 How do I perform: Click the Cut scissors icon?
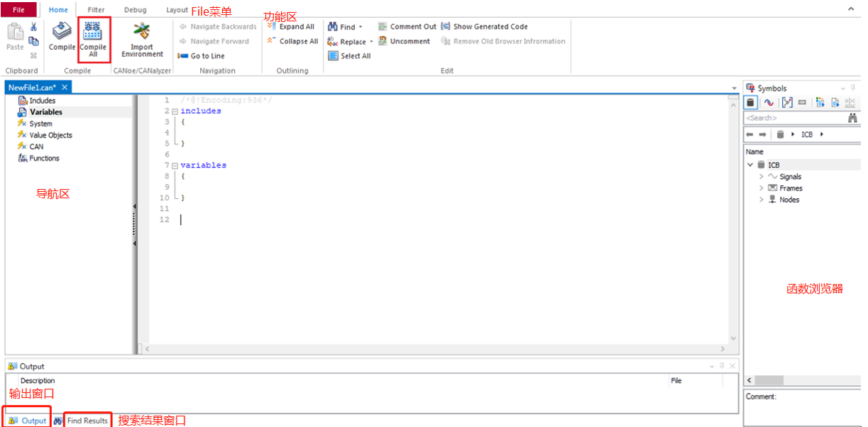(x=33, y=27)
